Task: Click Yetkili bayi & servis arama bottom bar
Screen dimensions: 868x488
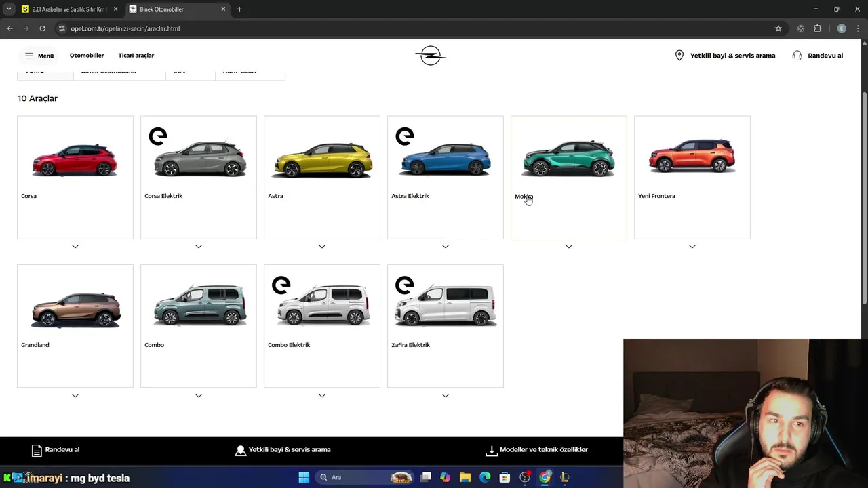Action: pos(290,450)
